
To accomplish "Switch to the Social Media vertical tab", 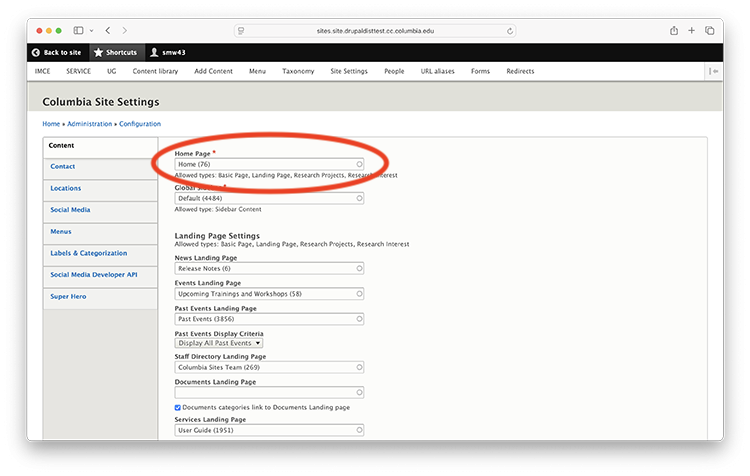I will tap(100, 210).
